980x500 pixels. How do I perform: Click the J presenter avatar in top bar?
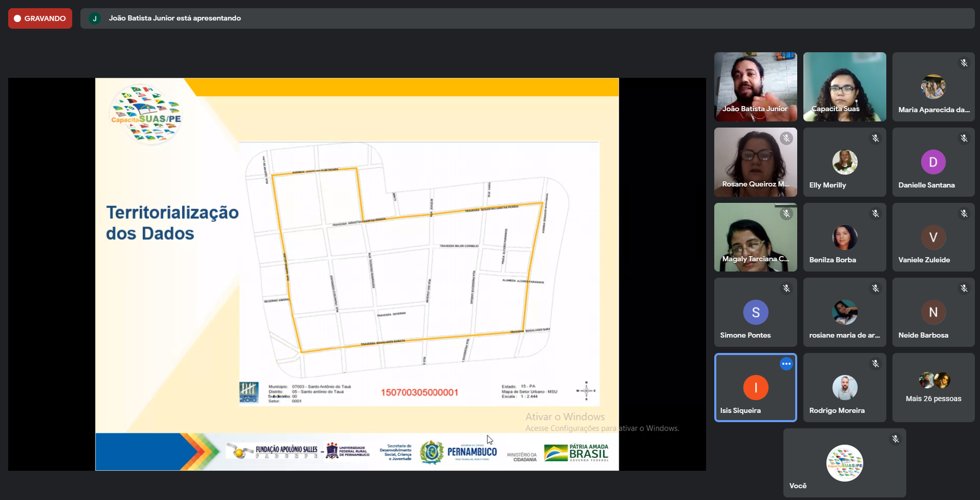click(95, 18)
